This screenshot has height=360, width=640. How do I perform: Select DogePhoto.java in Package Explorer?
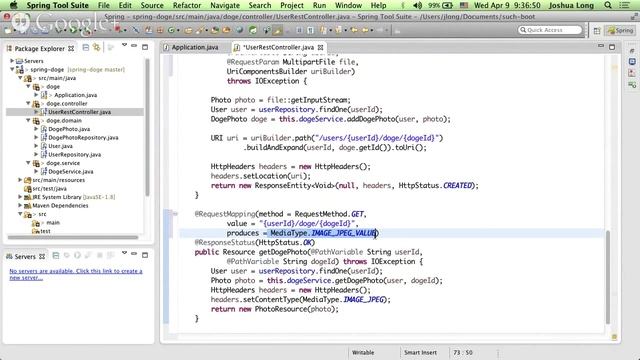click(x=69, y=129)
